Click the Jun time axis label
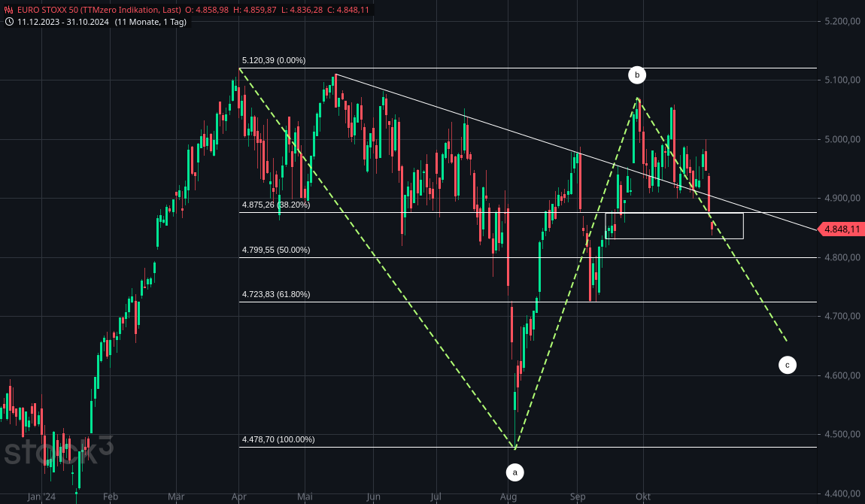 (x=374, y=496)
